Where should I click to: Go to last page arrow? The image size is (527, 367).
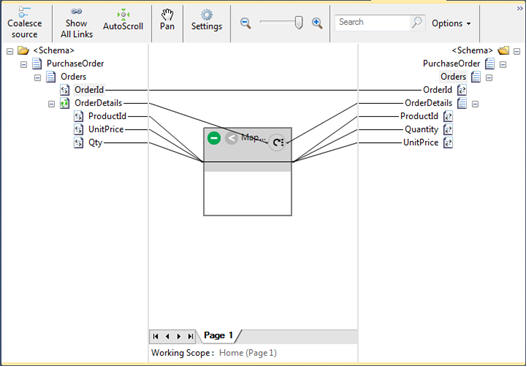click(191, 336)
